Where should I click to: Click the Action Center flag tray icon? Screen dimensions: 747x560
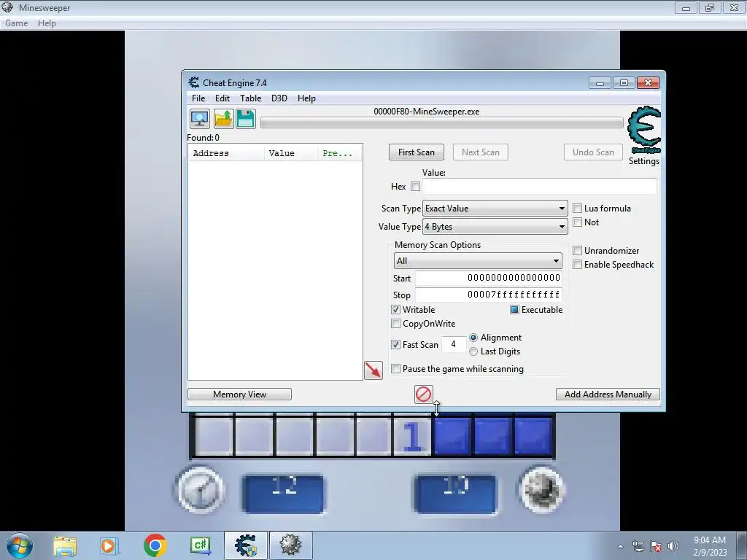pyautogui.click(x=656, y=546)
